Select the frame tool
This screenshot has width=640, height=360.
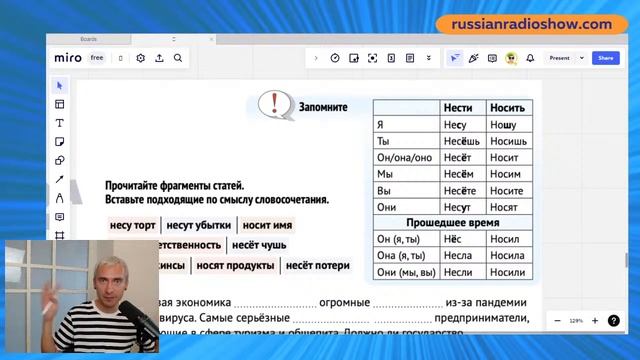(60, 236)
